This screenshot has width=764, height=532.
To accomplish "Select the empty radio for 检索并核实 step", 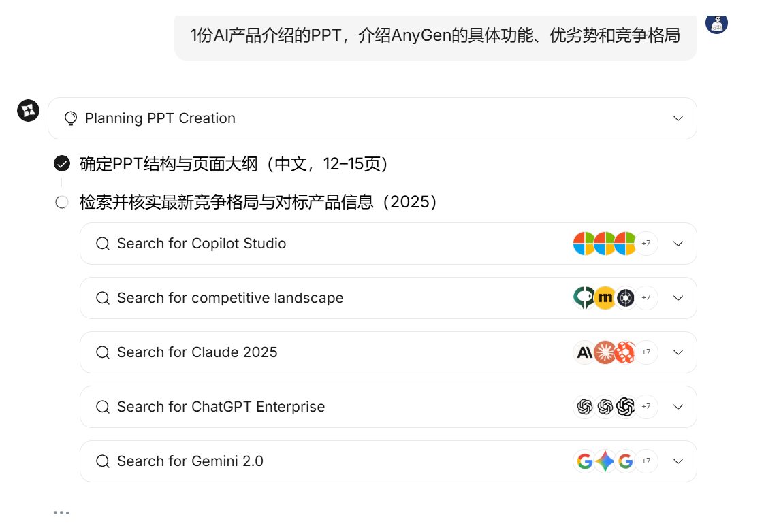I will (x=61, y=202).
